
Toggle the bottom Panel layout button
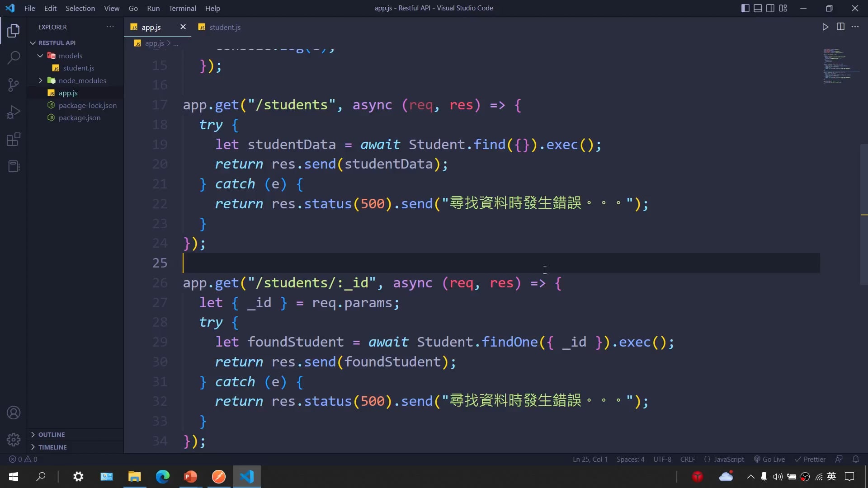[x=758, y=8]
